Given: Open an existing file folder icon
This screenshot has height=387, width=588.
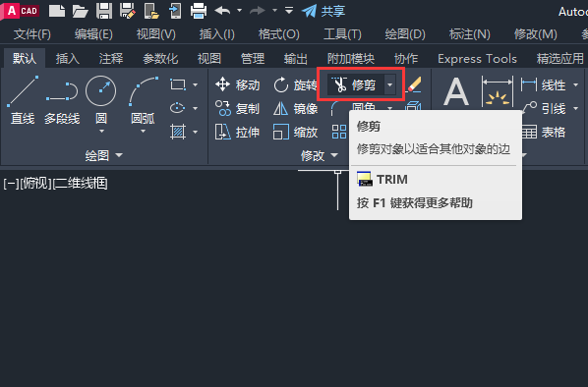Looking at the screenshot, I should coord(81,11).
